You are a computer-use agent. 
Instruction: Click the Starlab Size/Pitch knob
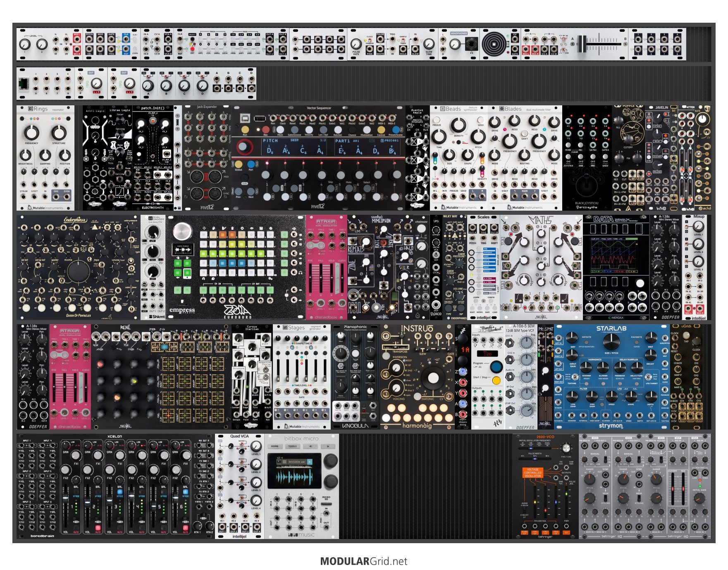click(612, 342)
